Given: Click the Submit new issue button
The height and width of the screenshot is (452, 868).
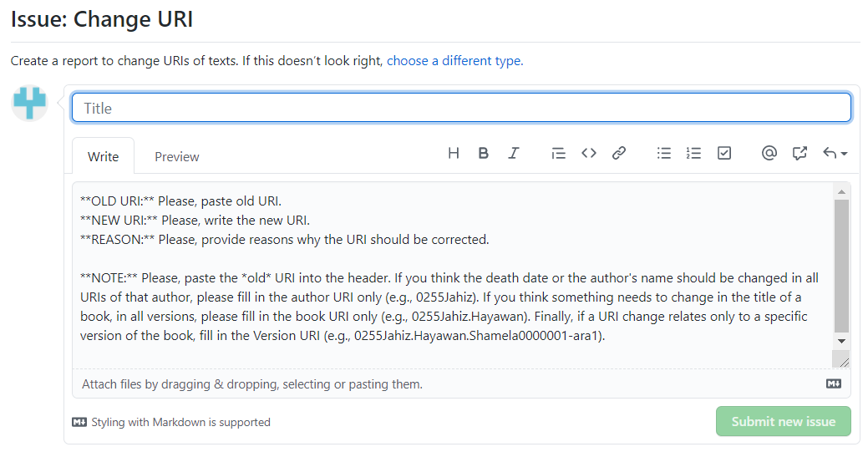Looking at the screenshot, I should pyautogui.click(x=783, y=421).
